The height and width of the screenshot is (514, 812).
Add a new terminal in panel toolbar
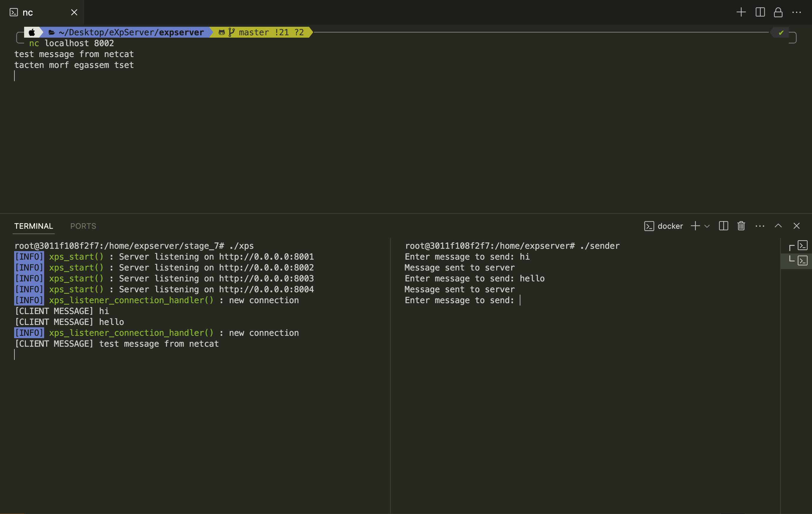pos(695,226)
